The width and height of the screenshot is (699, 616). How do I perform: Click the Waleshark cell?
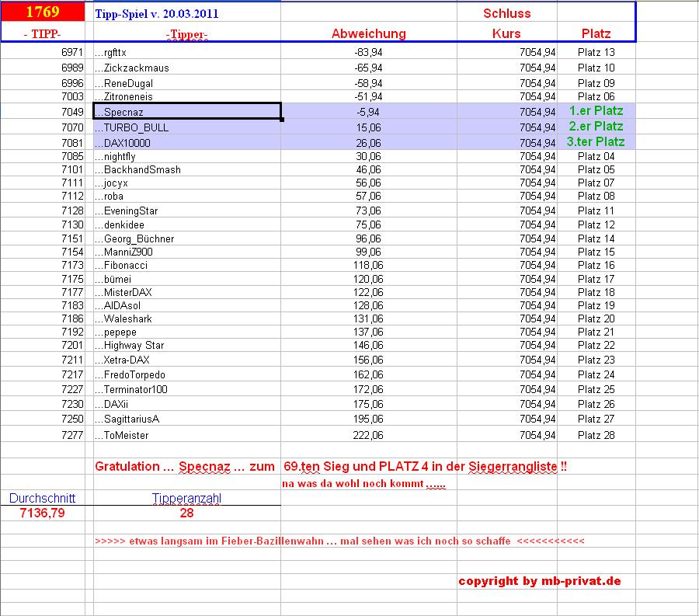[186, 318]
